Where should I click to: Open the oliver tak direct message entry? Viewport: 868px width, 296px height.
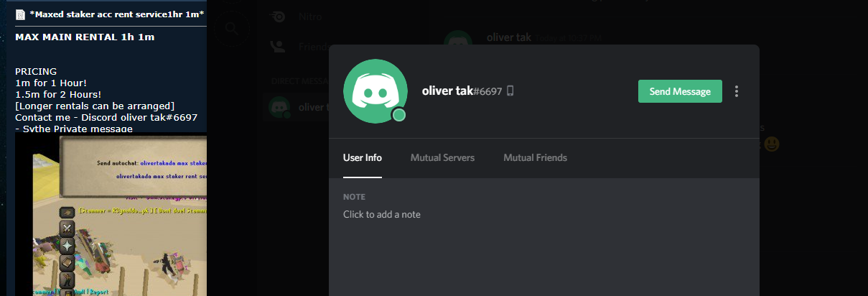(x=296, y=107)
